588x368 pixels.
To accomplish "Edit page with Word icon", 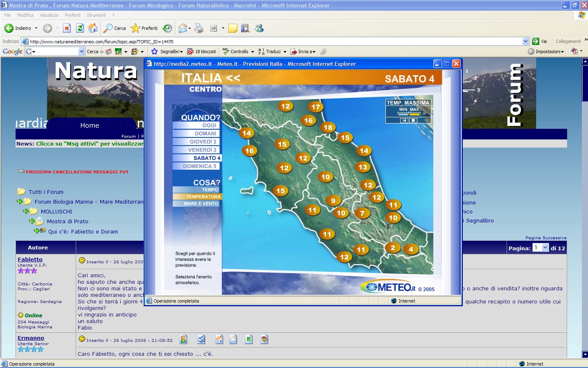I will (x=214, y=28).
